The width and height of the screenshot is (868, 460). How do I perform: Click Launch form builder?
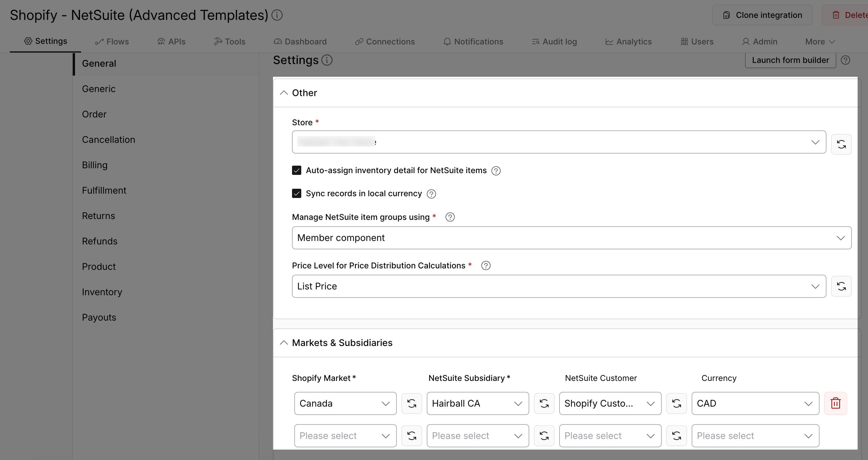[790, 60]
